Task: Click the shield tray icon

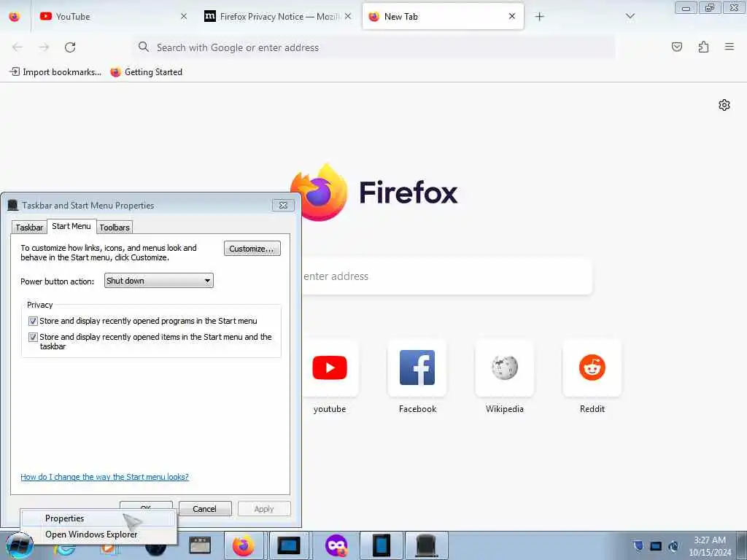Action: coord(638,545)
